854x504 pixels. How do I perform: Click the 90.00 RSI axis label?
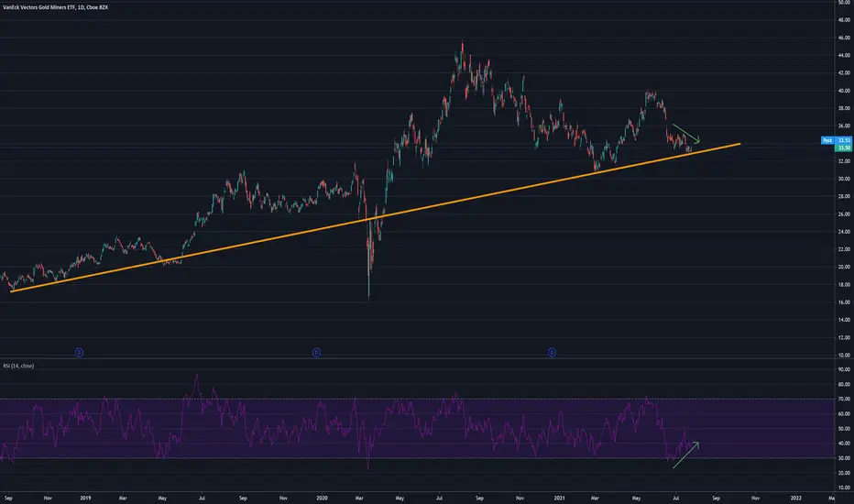click(x=844, y=369)
